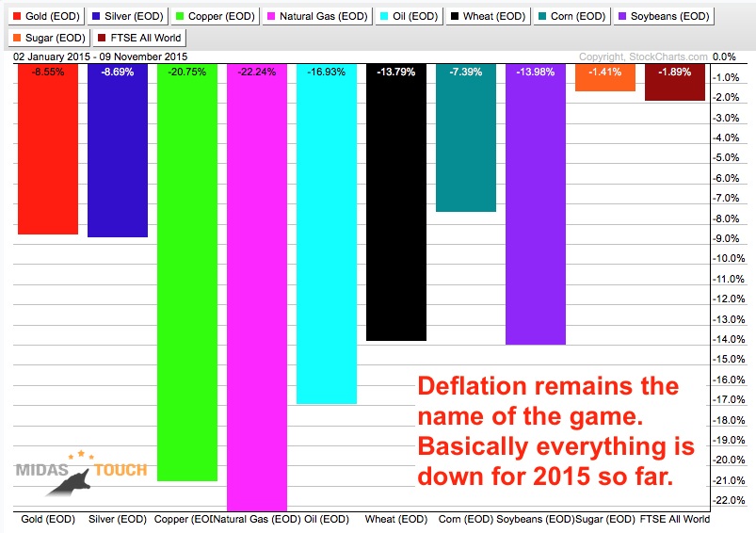Click the -22.24% value label
756x533 pixels.
[x=257, y=72]
